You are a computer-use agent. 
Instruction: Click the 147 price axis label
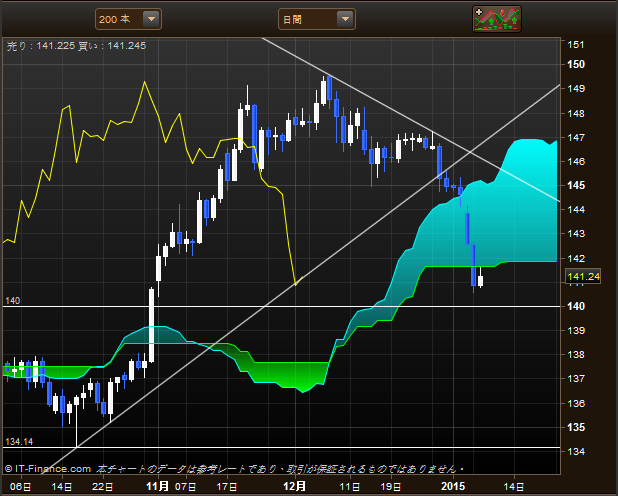[x=576, y=137]
